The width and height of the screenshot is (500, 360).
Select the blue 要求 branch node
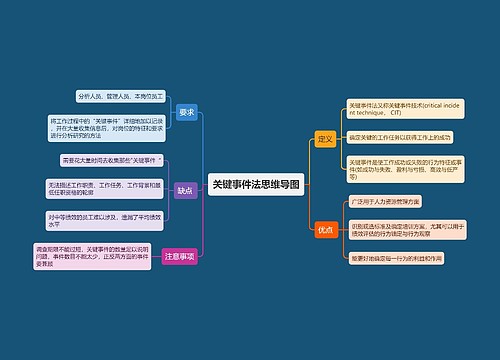point(187,112)
